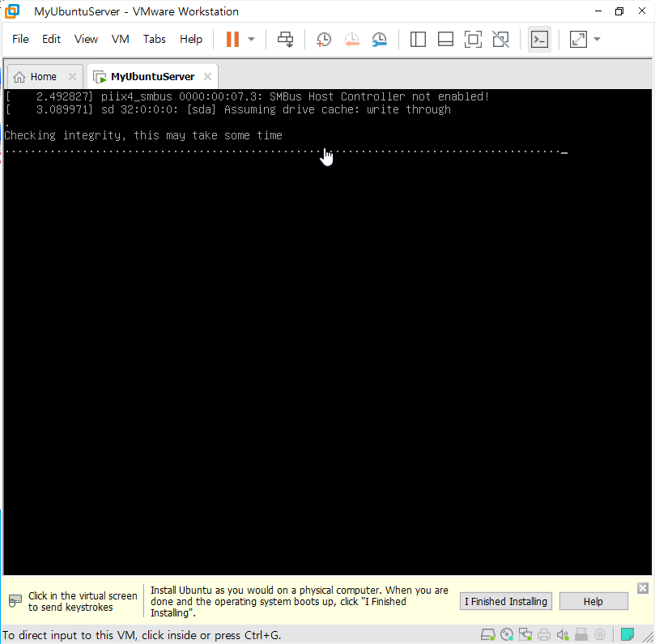Open the View menu
The width and height of the screenshot is (655, 644).
pyautogui.click(x=86, y=39)
